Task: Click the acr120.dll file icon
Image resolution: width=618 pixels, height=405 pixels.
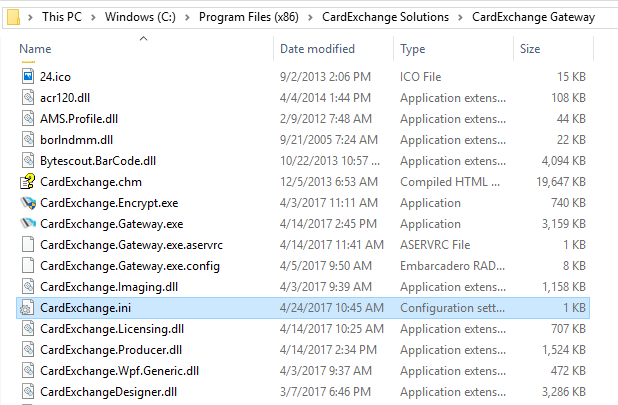Action: coord(28,97)
